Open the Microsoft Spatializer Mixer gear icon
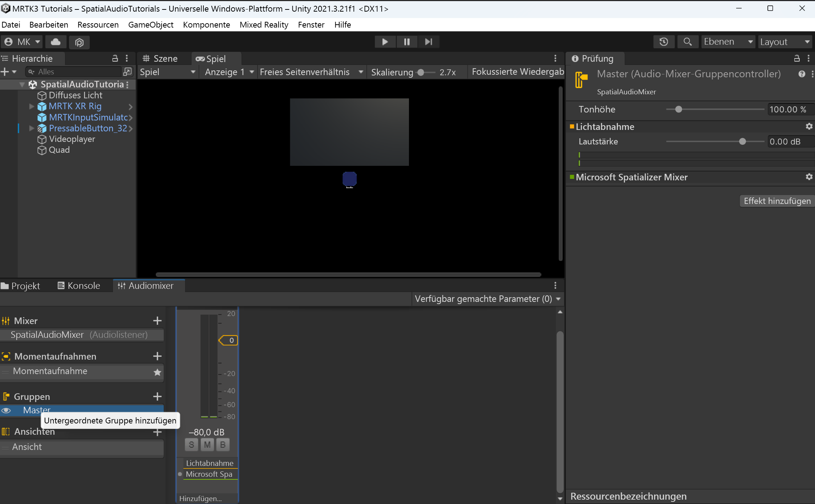 [809, 177]
